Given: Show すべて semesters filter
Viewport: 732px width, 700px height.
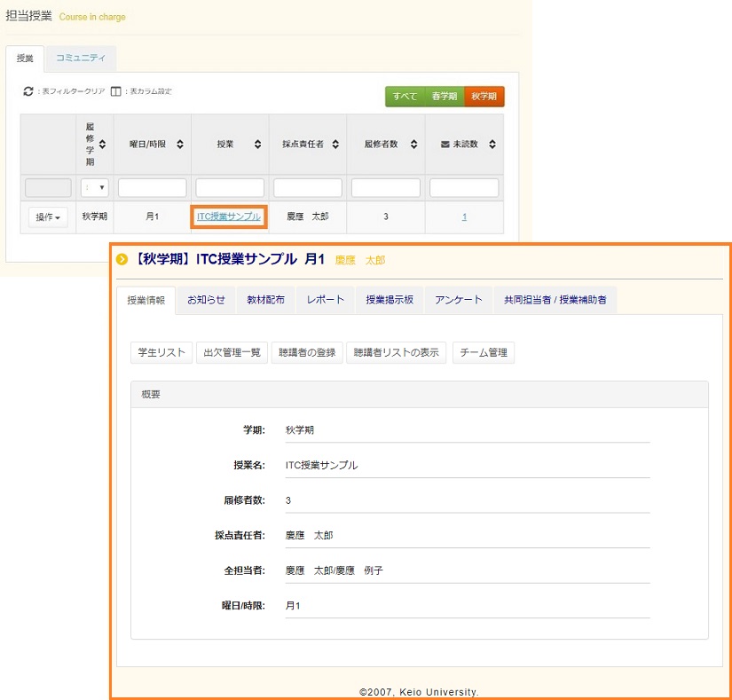Looking at the screenshot, I should [x=405, y=97].
